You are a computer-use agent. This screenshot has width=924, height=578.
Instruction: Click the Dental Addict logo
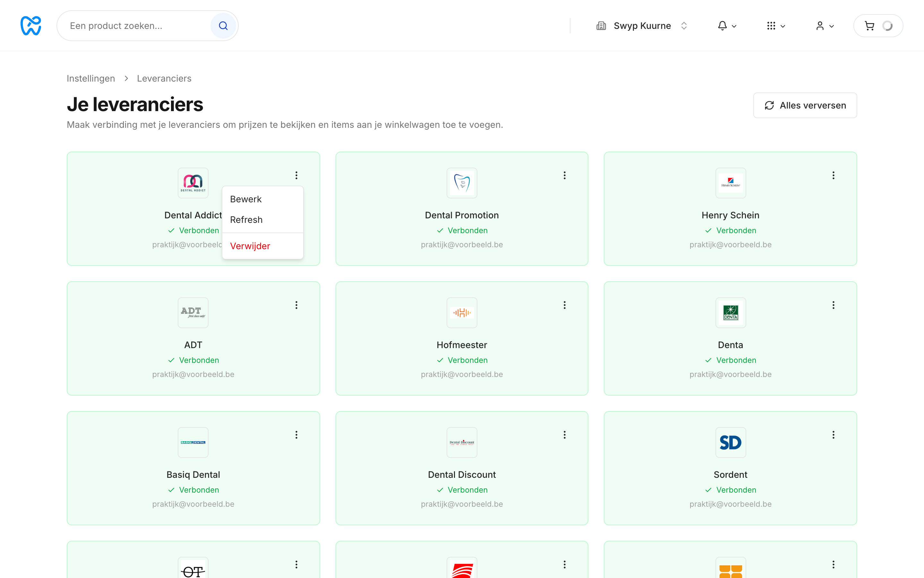[x=193, y=183]
